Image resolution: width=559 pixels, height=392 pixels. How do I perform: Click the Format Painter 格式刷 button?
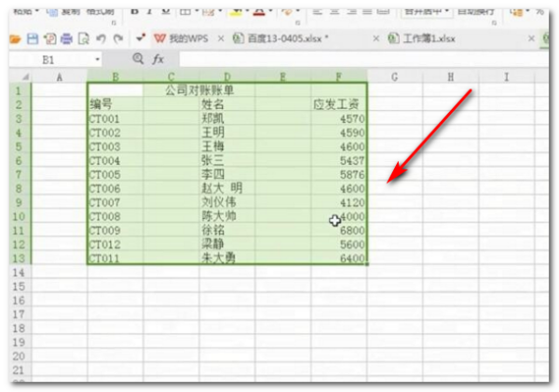[x=101, y=12]
